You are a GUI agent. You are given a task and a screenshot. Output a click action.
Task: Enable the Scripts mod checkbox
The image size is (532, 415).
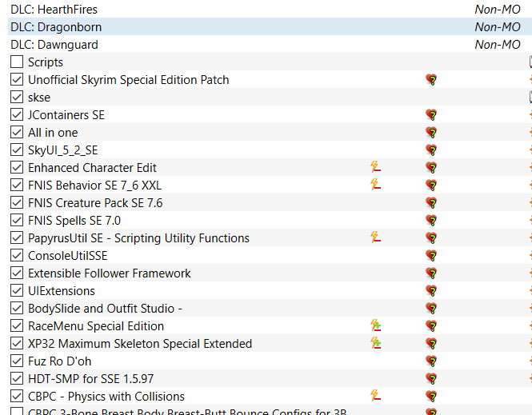click(x=17, y=62)
